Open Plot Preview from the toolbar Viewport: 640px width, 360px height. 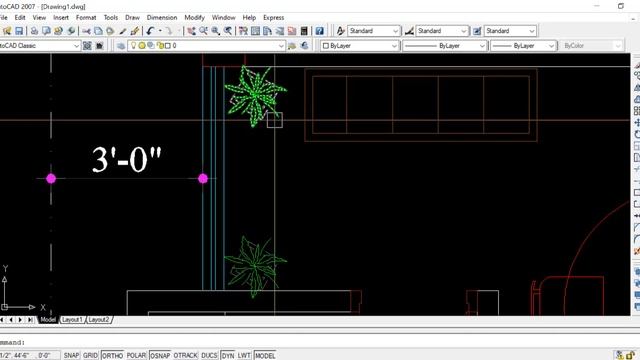pyautogui.click(x=47, y=31)
